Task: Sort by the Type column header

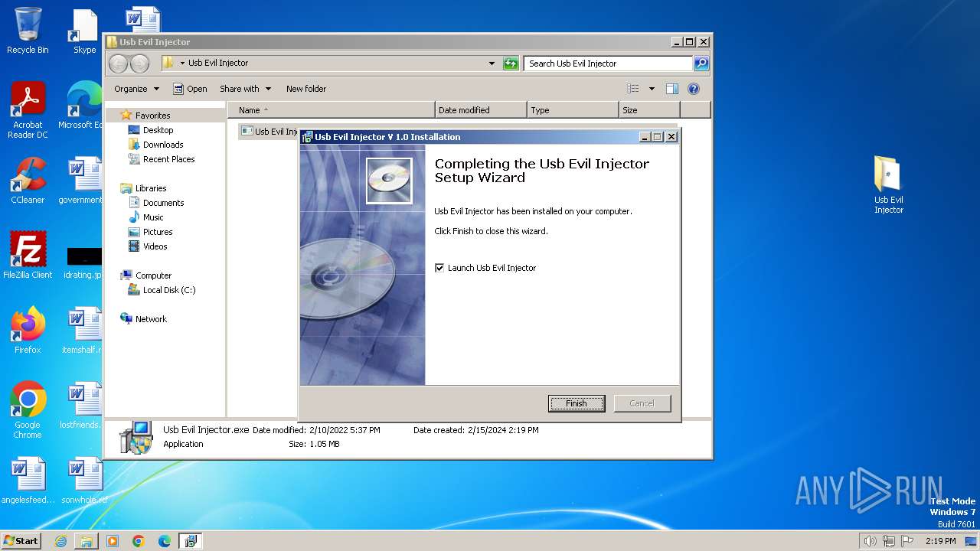Action: (x=573, y=110)
